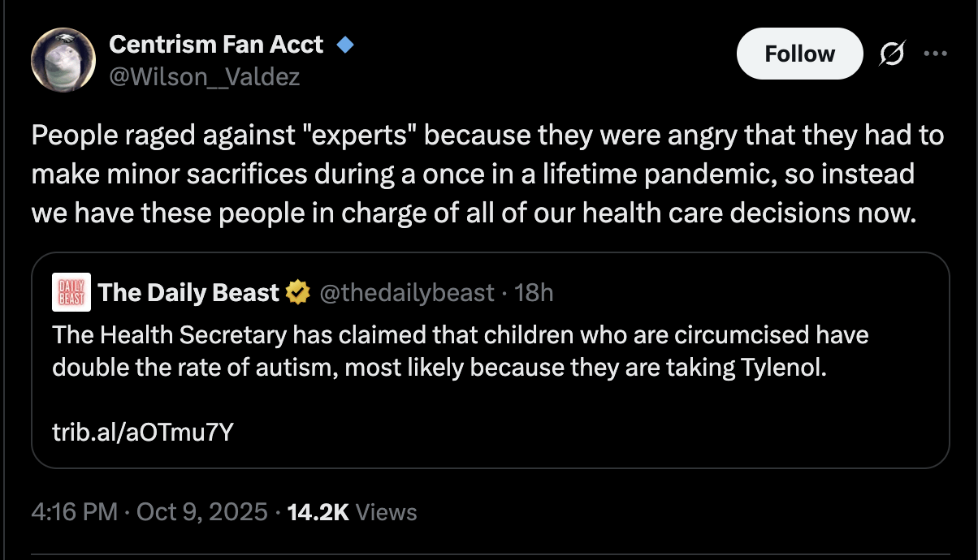Click the blue verified badge beside Centrism Fan Acct
The image size is (978, 560).
coord(345,45)
